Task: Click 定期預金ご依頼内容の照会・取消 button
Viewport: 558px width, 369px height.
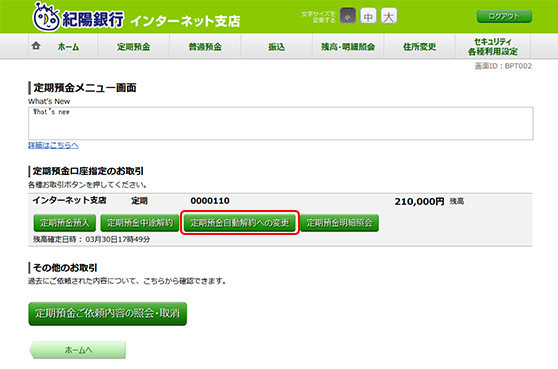Action: coord(107,313)
